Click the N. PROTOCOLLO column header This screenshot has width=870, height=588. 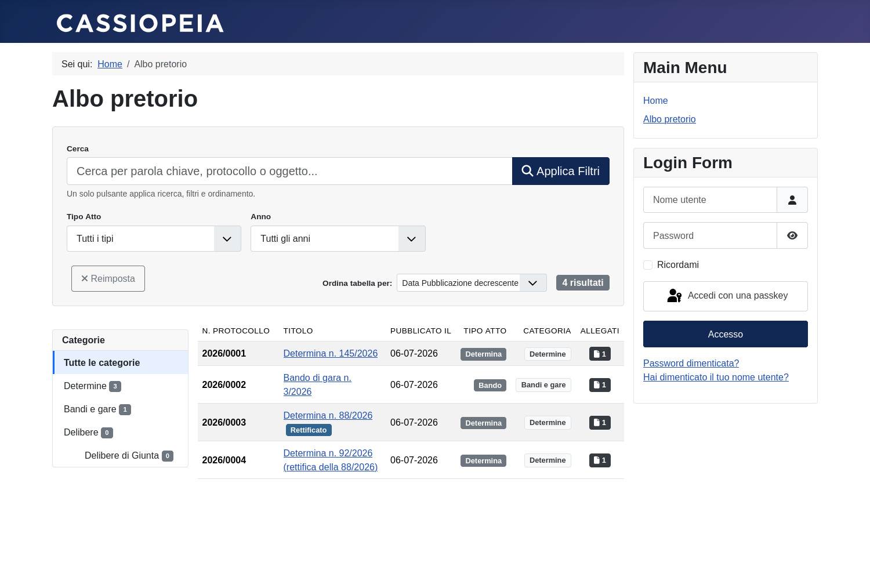pyautogui.click(x=236, y=331)
